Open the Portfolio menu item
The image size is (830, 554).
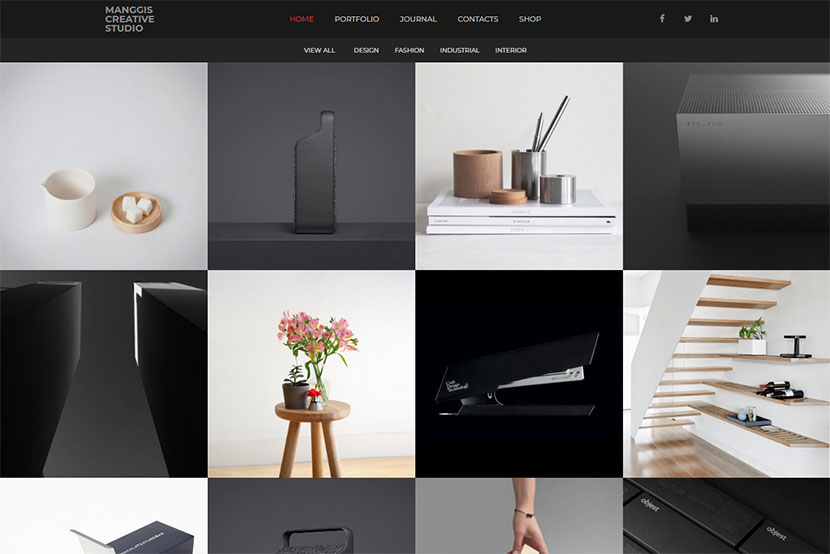357,19
